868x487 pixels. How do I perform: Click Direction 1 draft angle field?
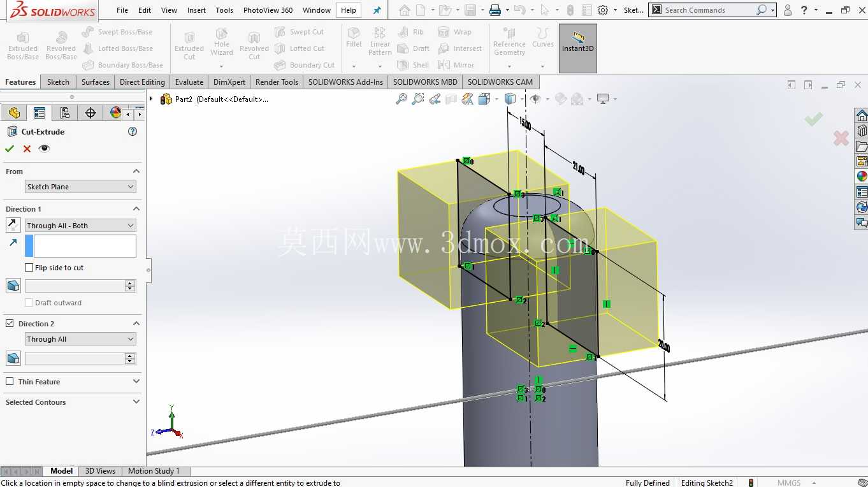click(75, 286)
